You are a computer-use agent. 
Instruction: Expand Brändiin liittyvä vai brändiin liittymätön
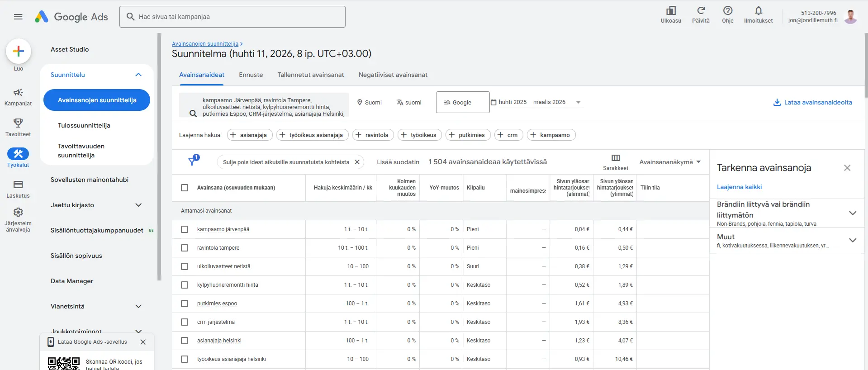click(x=853, y=213)
